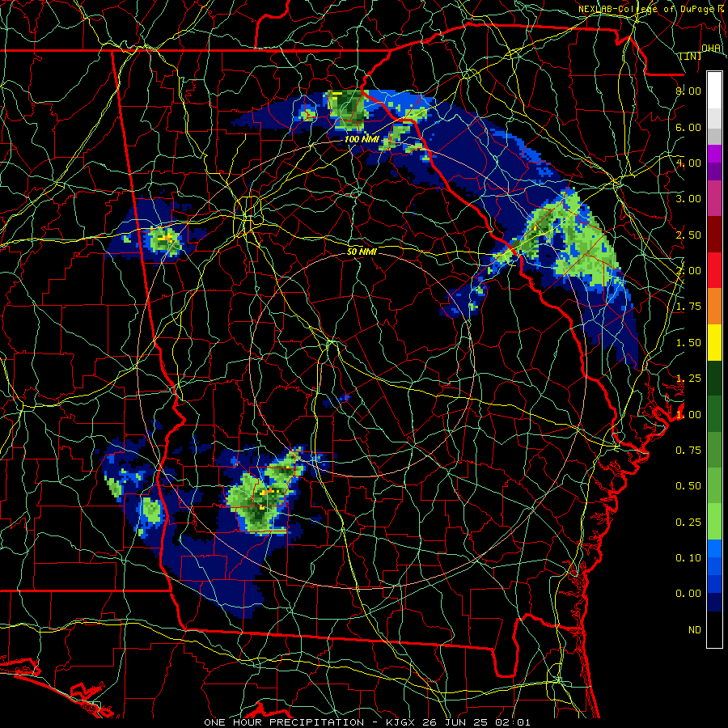
Task: Pick the orange swatch at 1.75
Action: 714,307
